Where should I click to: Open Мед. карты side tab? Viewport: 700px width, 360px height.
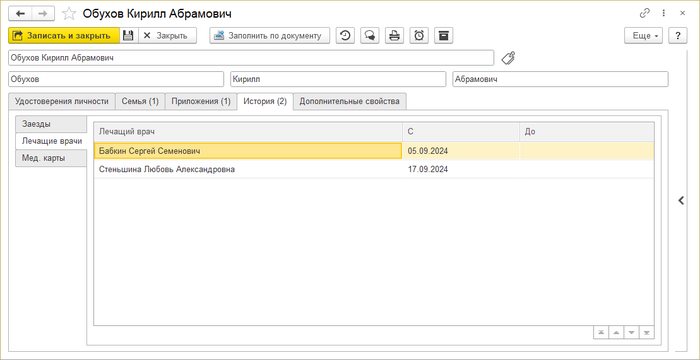tap(51, 158)
